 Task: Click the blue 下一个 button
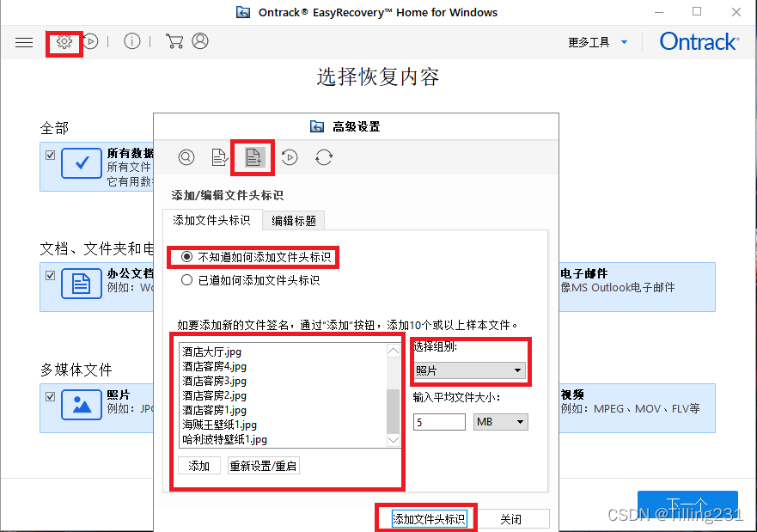[x=687, y=504]
